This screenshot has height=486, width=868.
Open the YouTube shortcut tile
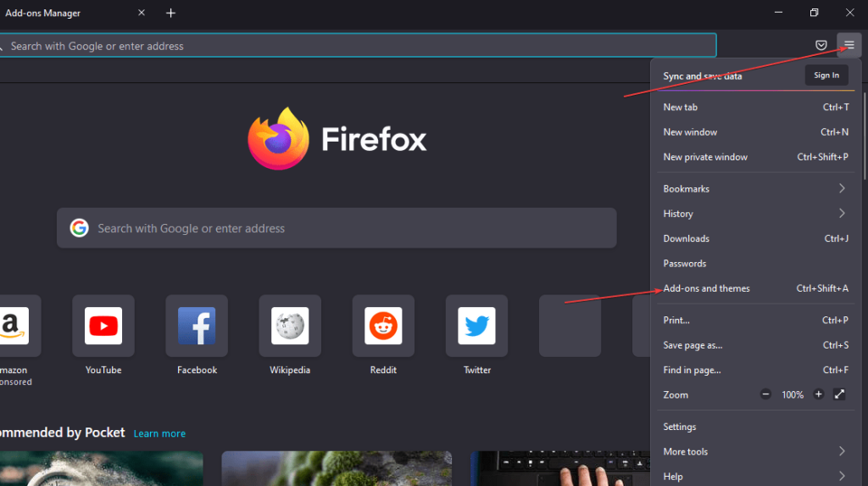click(103, 326)
